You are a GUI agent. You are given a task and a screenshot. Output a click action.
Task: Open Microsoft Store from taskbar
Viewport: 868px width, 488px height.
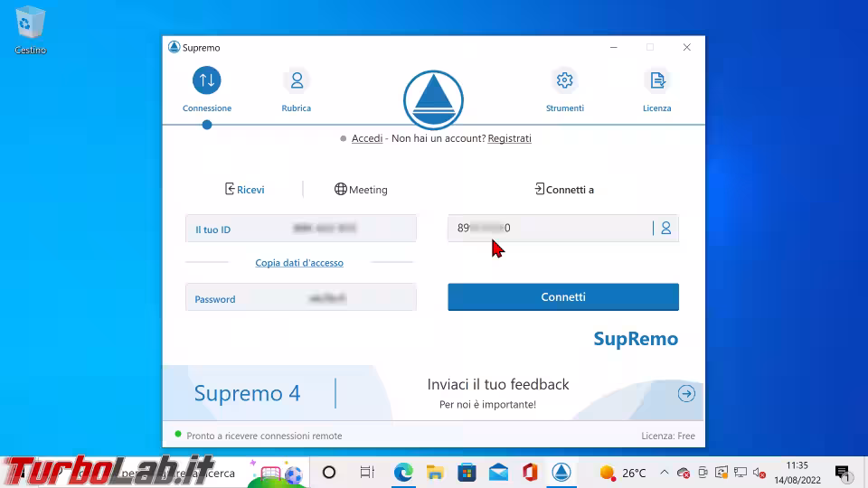(467, 473)
